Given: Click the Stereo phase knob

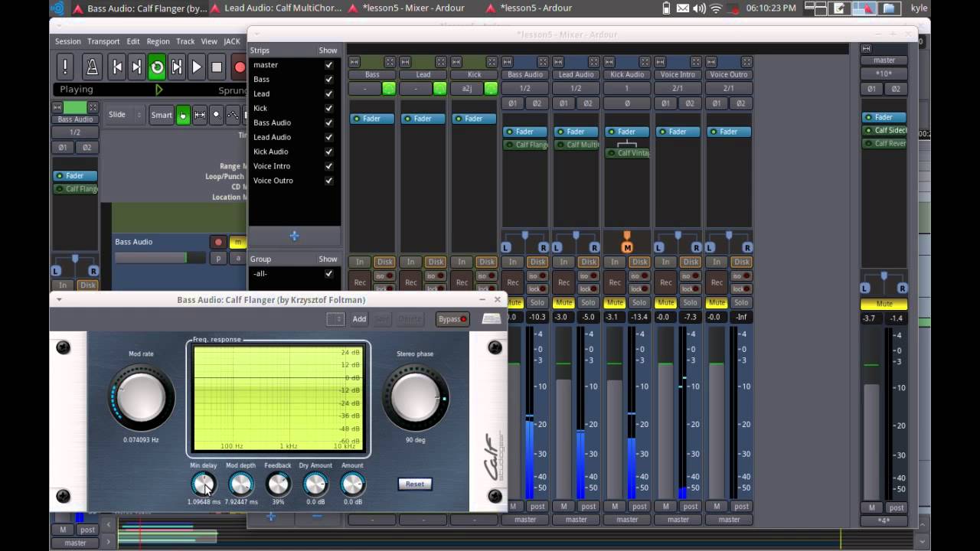Looking at the screenshot, I should (x=415, y=398).
